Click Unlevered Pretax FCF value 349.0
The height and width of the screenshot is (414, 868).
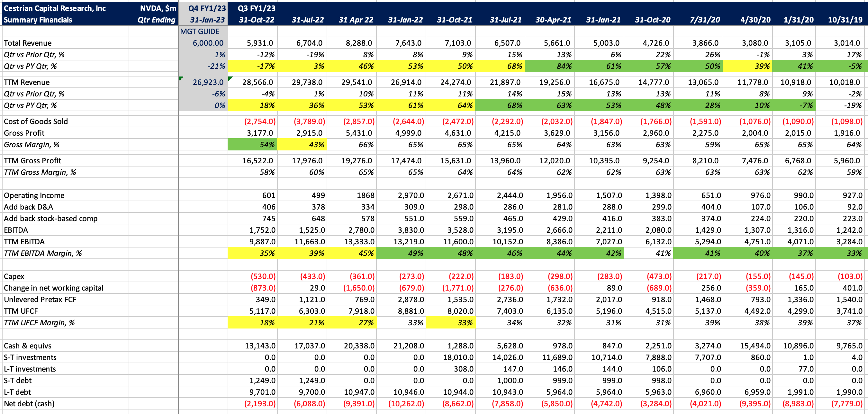266,300
